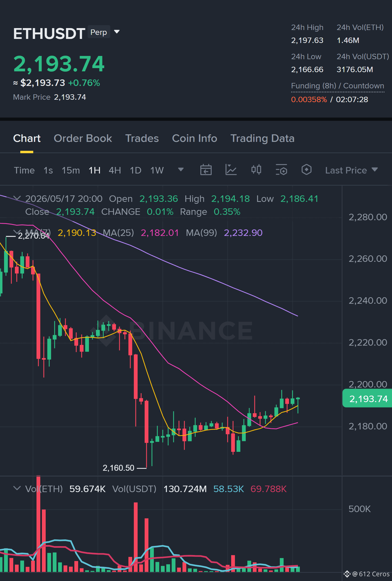
Task: Click the hexagon chart preferences icon
Action: (x=306, y=170)
